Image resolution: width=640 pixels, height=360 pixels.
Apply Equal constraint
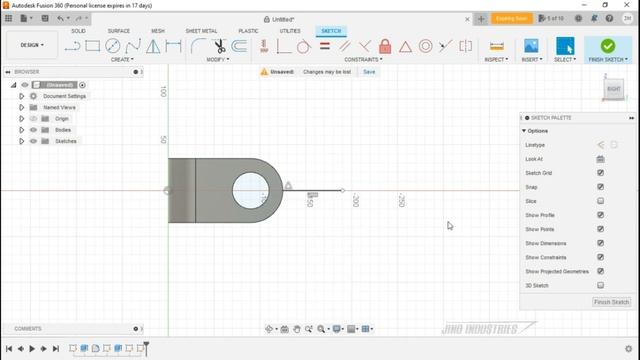[324, 46]
